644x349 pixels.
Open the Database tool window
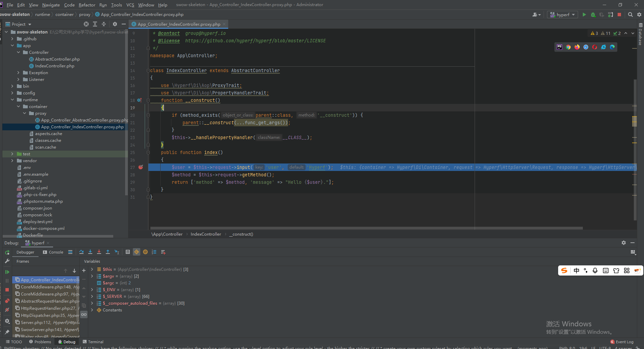640,34
